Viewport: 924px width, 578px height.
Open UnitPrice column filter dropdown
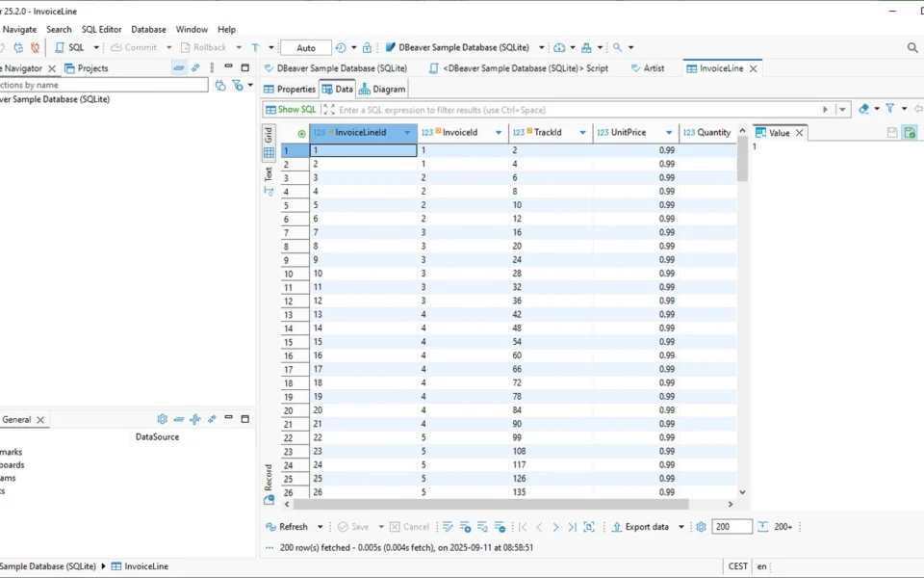point(669,133)
